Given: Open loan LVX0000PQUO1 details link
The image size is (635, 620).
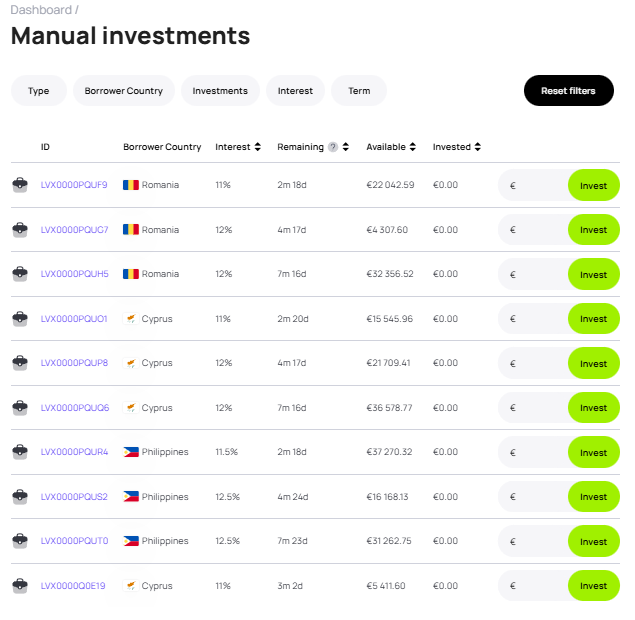Looking at the screenshot, I should 74,319.
